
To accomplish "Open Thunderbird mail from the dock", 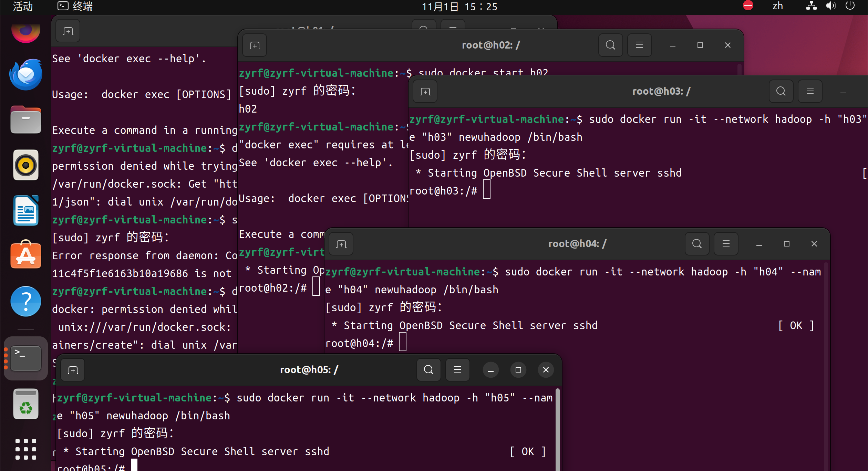I will (26, 74).
